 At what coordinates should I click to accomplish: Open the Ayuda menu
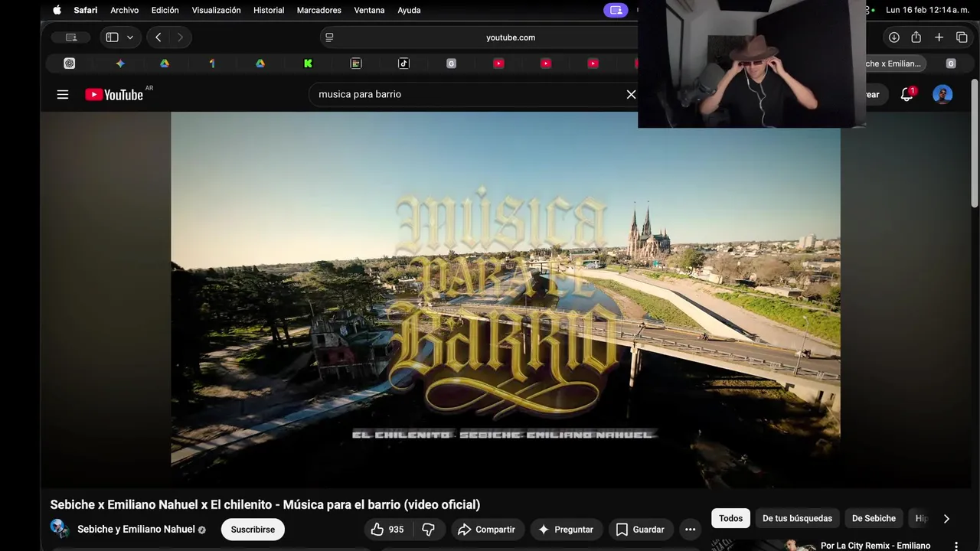click(409, 10)
